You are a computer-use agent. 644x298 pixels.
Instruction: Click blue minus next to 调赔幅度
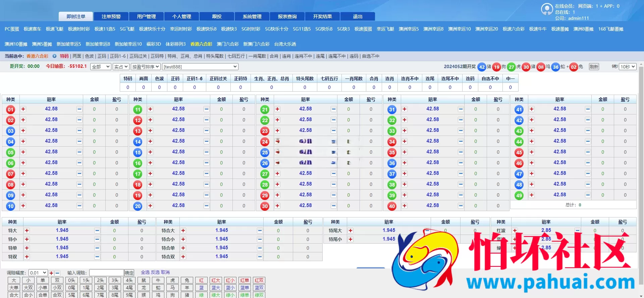pyautogui.click(x=57, y=273)
